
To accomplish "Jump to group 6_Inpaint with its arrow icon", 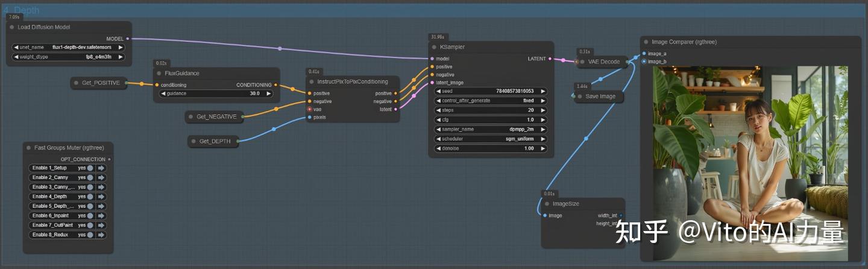I will (x=101, y=215).
